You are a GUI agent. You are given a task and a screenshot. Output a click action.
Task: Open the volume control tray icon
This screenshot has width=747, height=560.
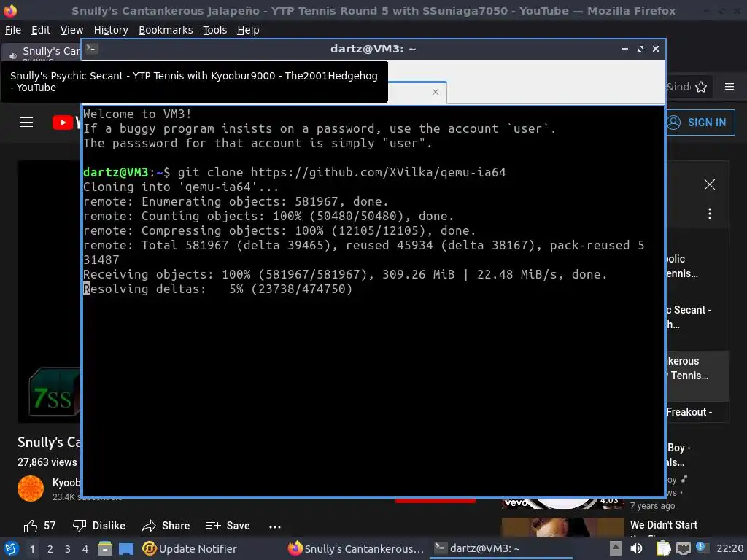tap(636, 548)
